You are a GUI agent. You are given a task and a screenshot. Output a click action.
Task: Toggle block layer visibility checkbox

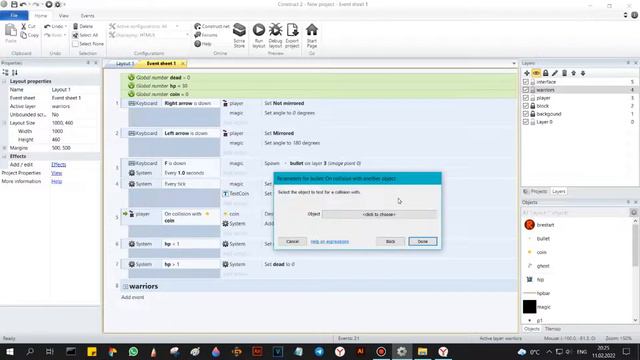526,106
